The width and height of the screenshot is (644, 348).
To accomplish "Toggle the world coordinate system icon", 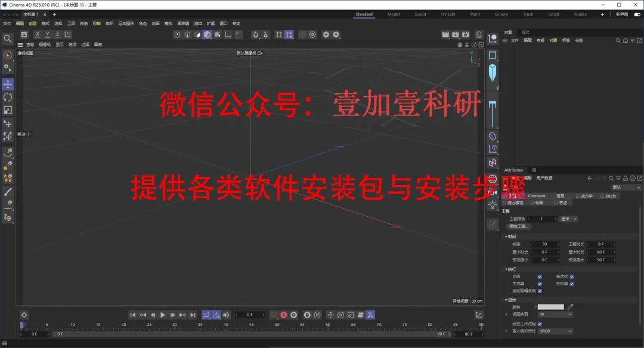I will [x=68, y=35].
